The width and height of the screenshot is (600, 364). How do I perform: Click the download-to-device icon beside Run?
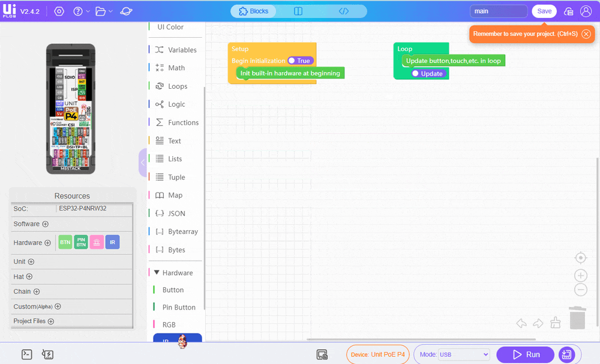point(566,354)
